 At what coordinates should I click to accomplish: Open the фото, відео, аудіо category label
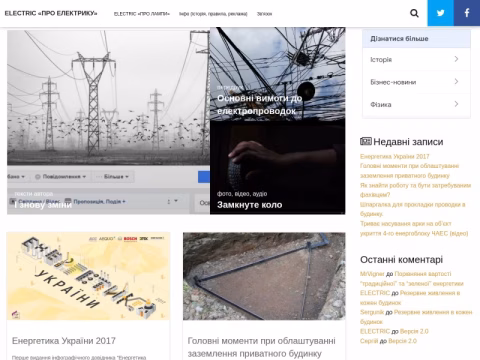(242, 193)
